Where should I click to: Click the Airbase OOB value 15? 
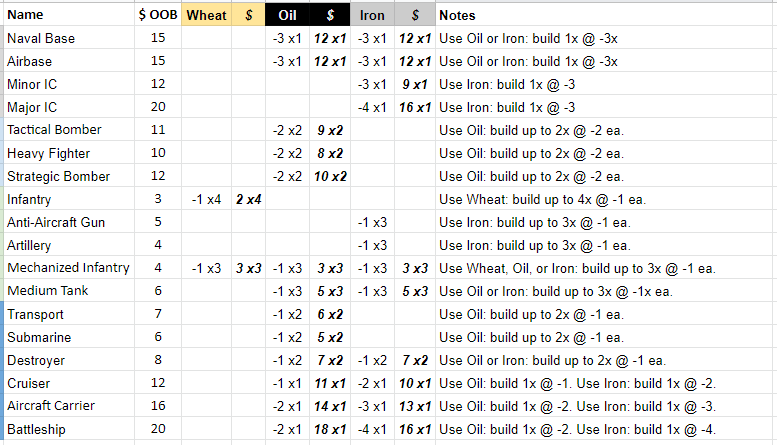point(158,61)
